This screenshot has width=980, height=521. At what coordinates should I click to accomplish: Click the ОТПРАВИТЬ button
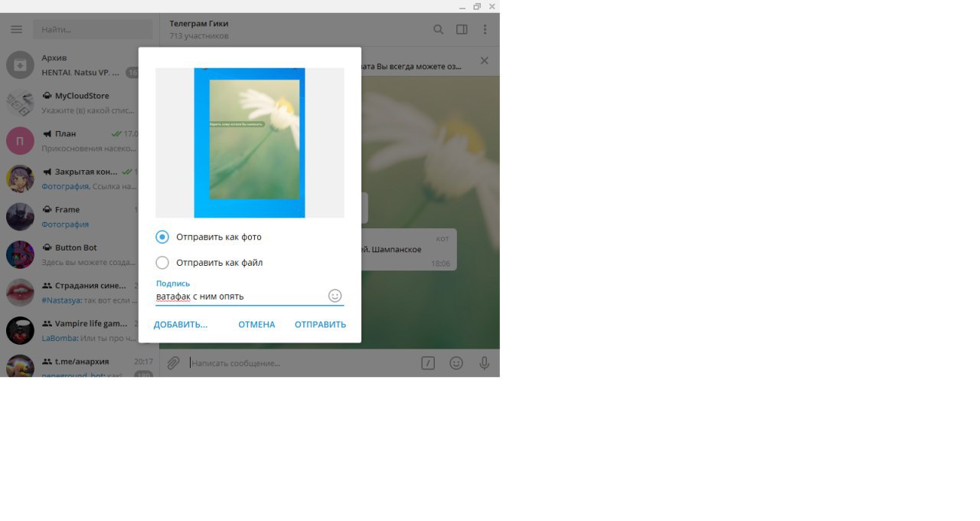[320, 325]
